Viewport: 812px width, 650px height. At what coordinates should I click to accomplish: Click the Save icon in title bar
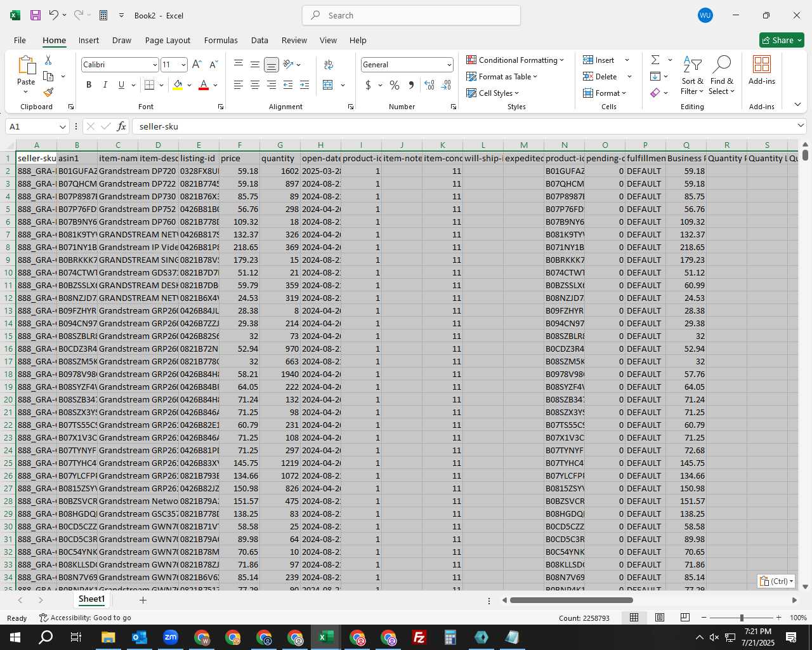36,15
